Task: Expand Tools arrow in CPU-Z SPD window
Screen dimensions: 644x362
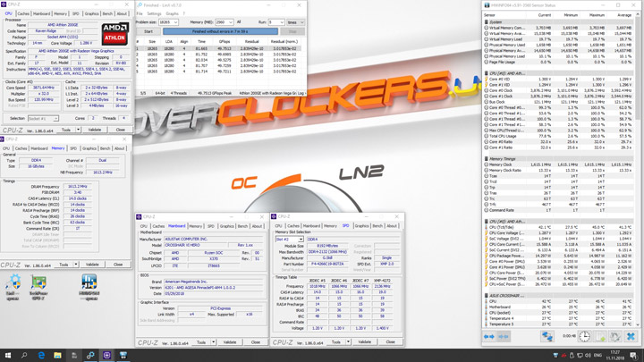Action: pyautogui.click(x=348, y=341)
